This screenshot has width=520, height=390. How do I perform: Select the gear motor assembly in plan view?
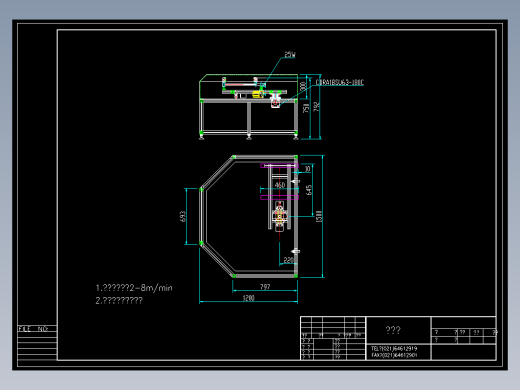(x=279, y=216)
